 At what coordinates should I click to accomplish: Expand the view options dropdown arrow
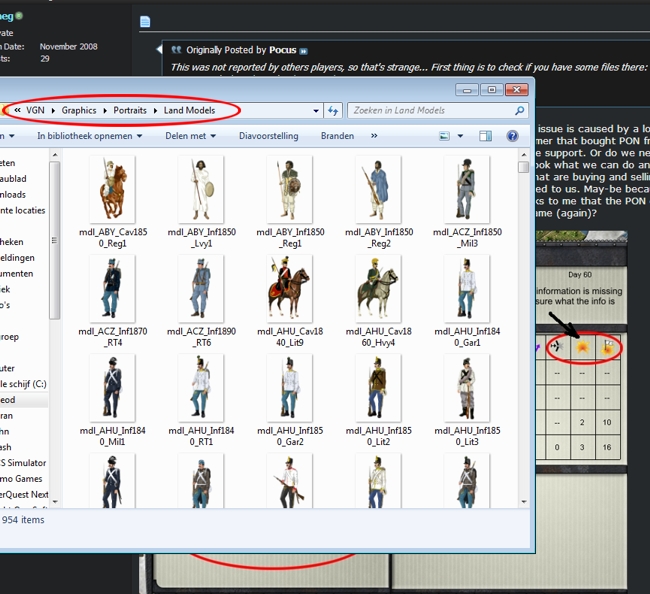tap(461, 136)
